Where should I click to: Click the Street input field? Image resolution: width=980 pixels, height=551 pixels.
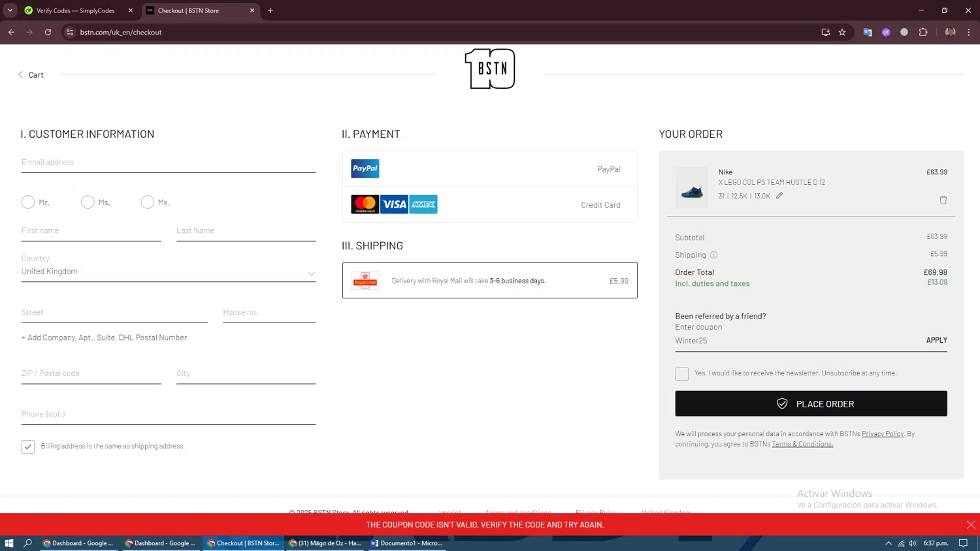click(x=114, y=312)
